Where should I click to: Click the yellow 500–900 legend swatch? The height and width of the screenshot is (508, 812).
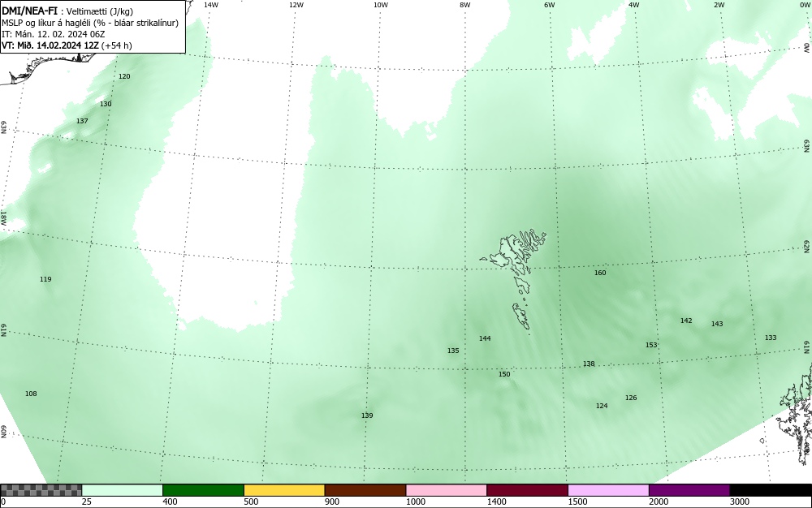tap(284, 490)
